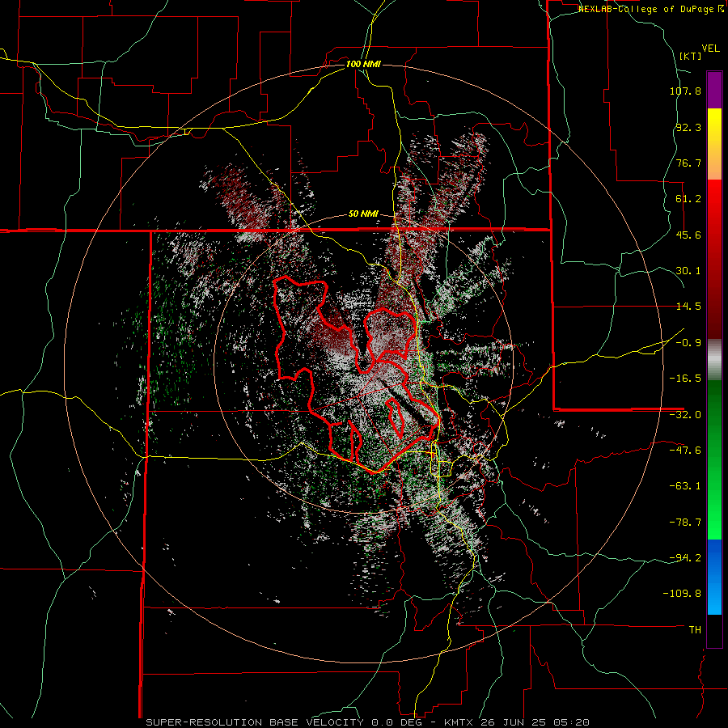The width and height of the screenshot is (728, 728).
Task: Select the 92.3 velocity scale value
Action: pos(688,127)
